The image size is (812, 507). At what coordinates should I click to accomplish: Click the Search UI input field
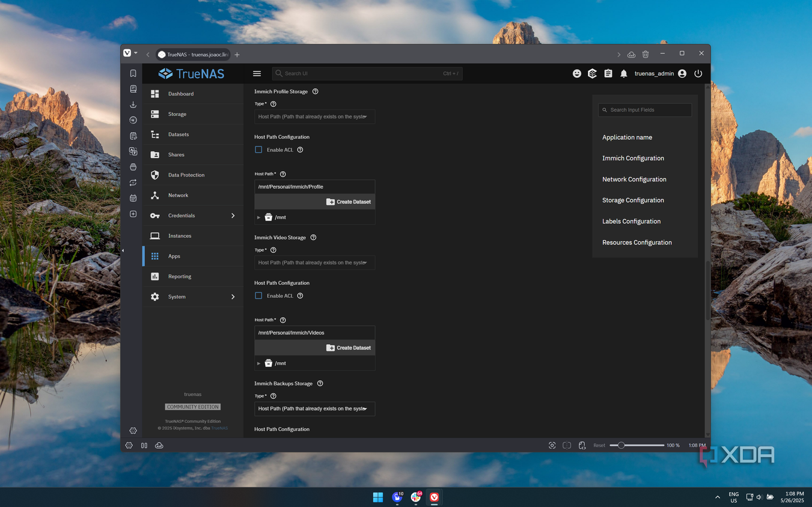pos(367,73)
